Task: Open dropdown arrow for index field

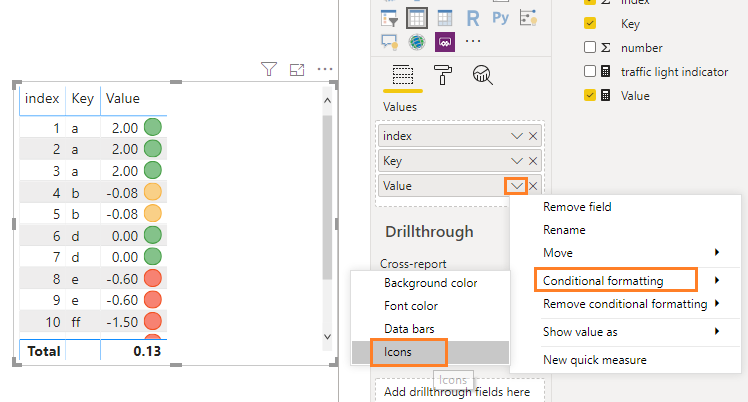Action: pyautogui.click(x=517, y=136)
